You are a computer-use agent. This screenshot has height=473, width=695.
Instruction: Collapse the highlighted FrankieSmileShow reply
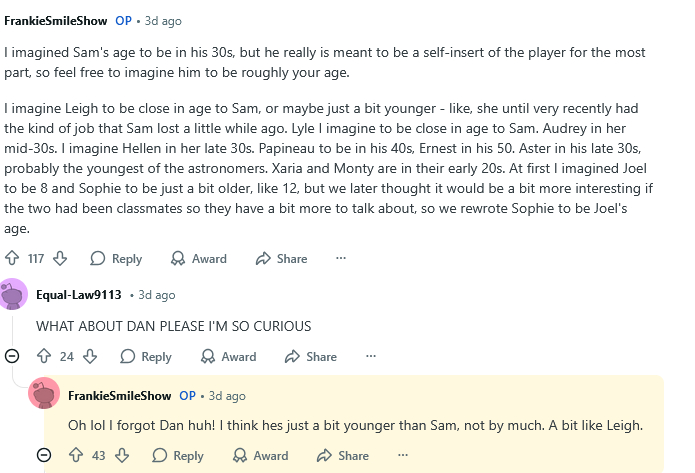[44, 455]
